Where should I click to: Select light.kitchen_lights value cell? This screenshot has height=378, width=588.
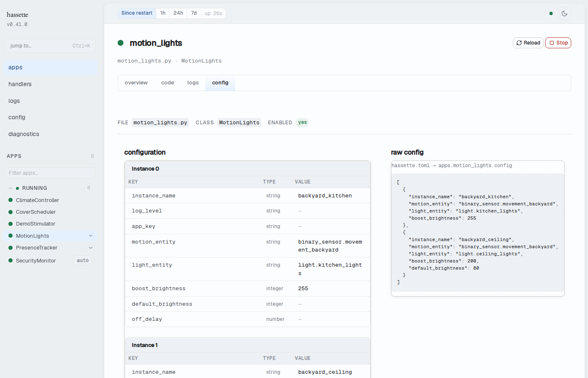coord(330,269)
